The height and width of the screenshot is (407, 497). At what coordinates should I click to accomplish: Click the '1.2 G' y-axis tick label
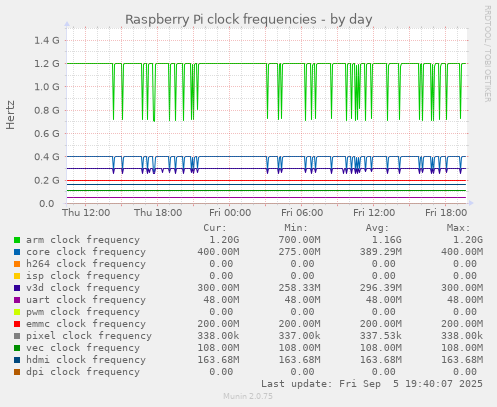click(x=47, y=64)
